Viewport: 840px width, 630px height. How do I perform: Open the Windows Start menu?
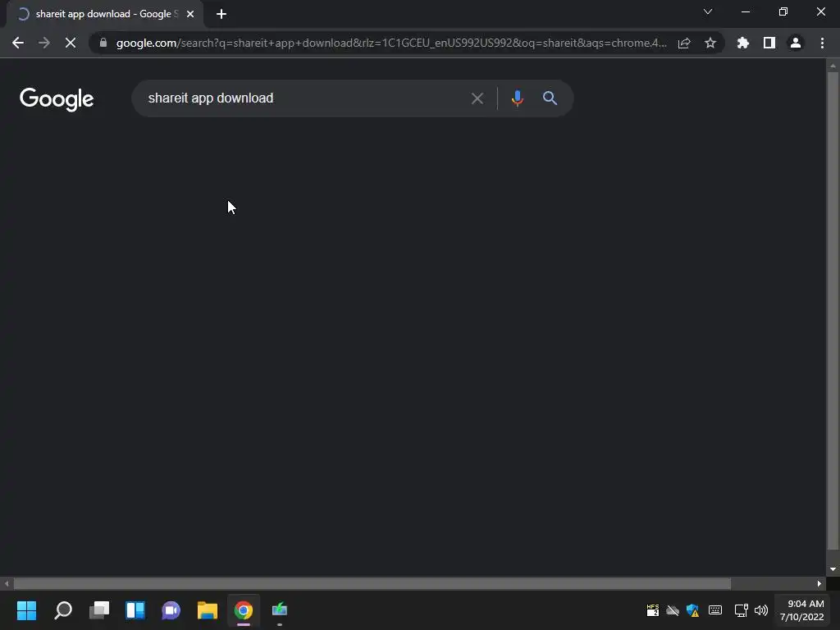(x=27, y=610)
